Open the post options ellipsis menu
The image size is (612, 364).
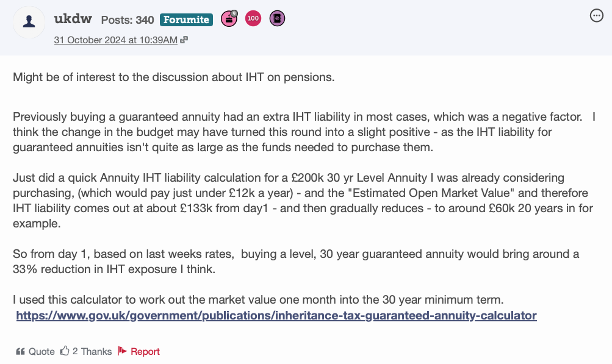597,16
